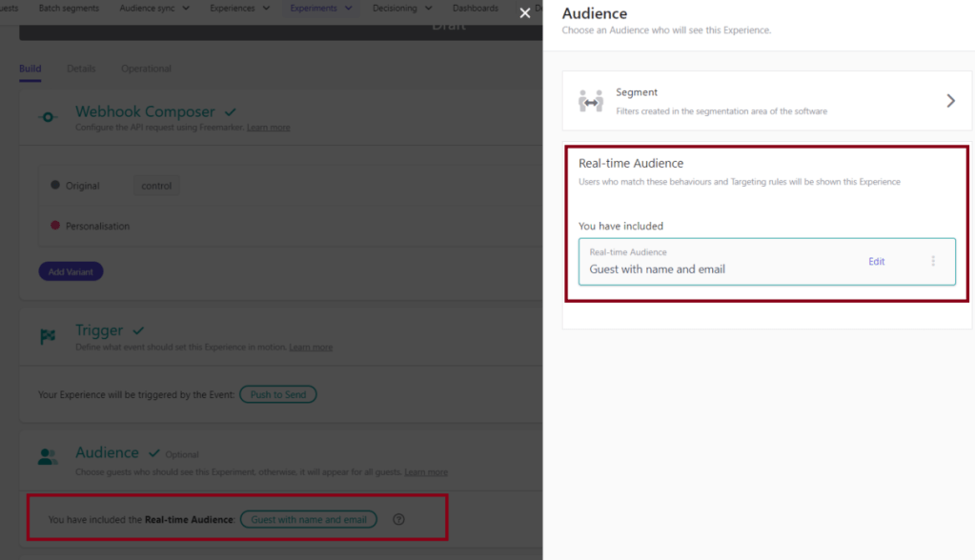Click the Trigger flag icon
The height and width of the screenshot is (560, 975).
(x=48, y=336)
